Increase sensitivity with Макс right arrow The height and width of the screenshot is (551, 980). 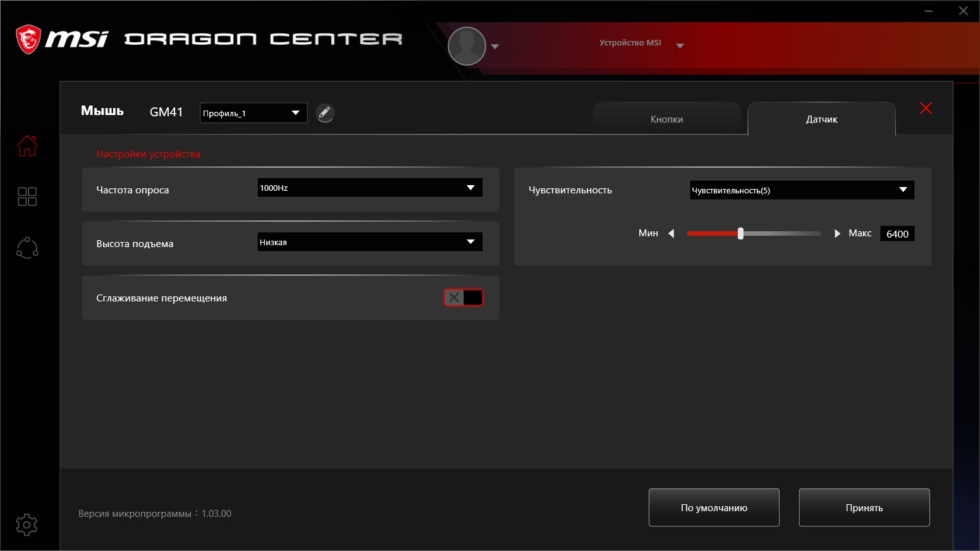point(837,234)
